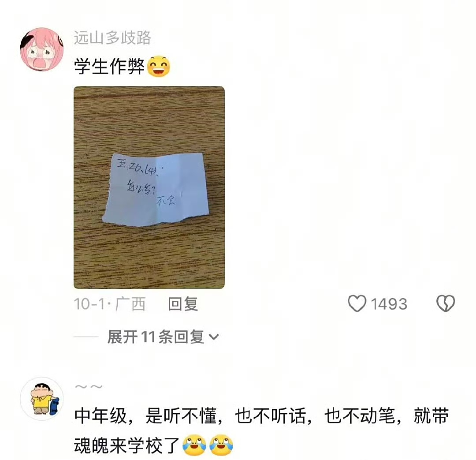Tap the second crying-laughing emoji
The image size is (476, 460).
tap(221, 445)
